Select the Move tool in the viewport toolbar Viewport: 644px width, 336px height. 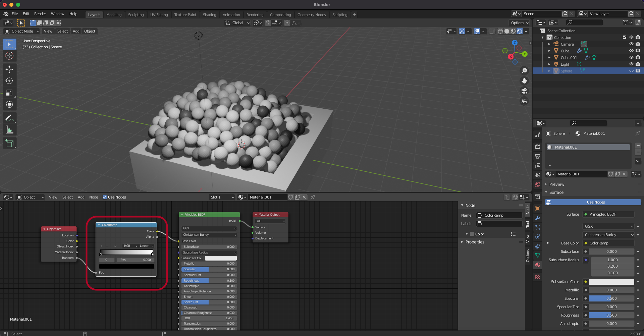9,69
